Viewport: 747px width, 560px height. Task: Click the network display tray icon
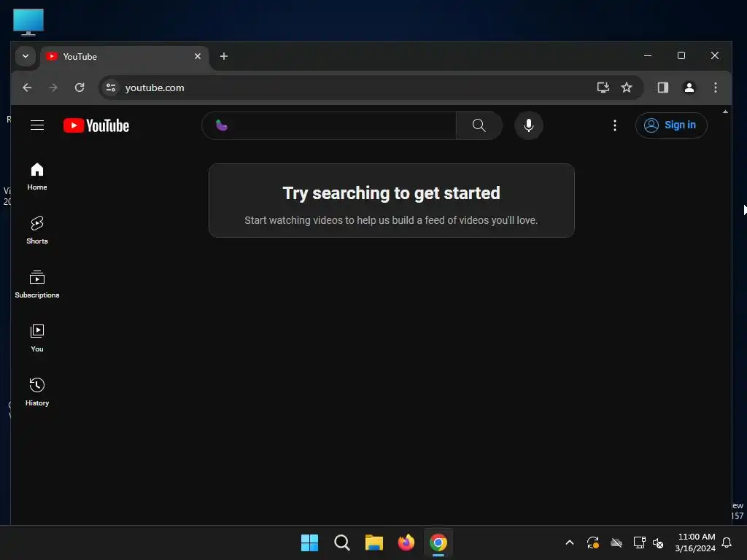point(639,542)
